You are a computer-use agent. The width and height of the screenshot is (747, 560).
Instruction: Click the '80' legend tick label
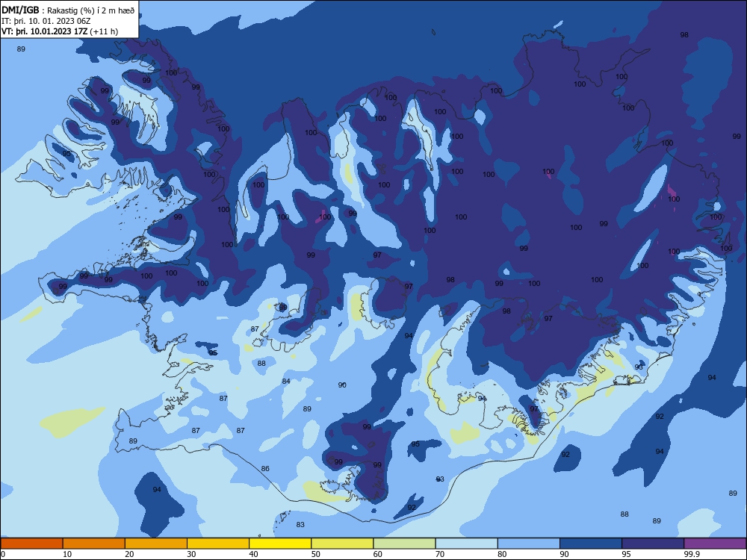502,554
